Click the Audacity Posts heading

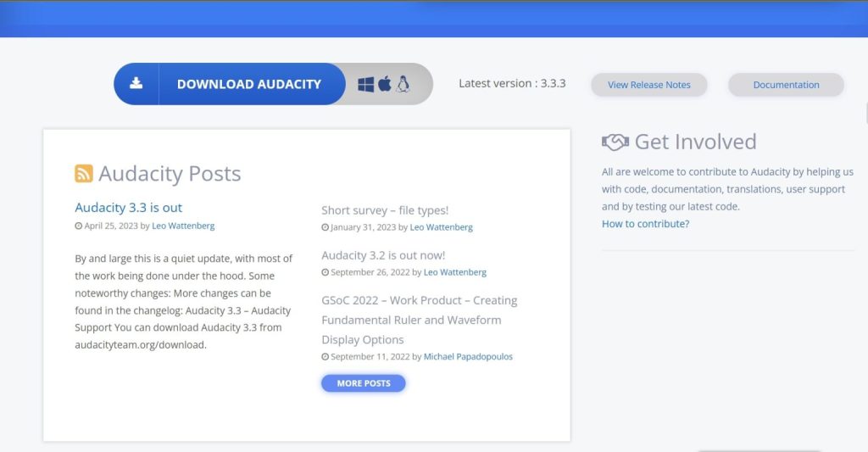[170, 174]
